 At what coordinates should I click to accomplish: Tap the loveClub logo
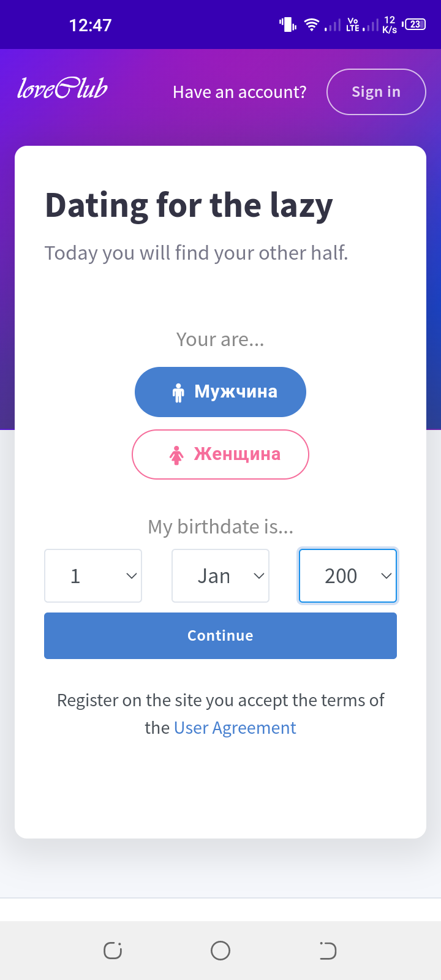(x=62, y=89)
